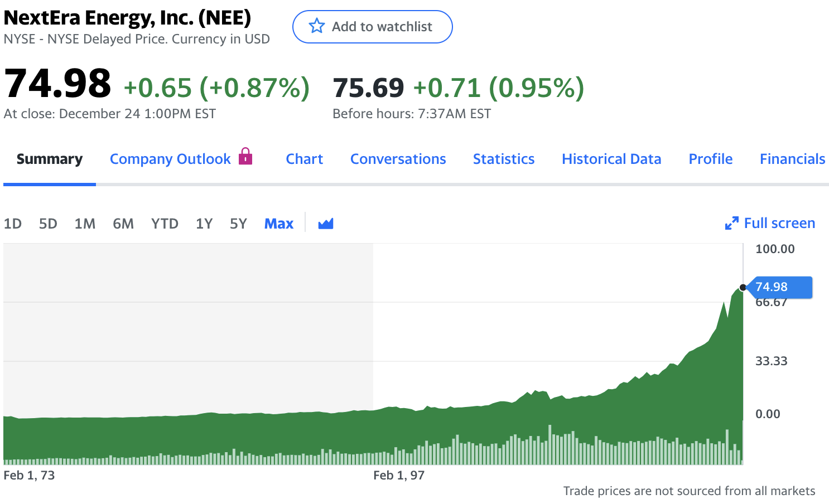Select the Max chart range
This screenshot has height=504, width=829.
pyautogui.click(x=279, y=224)
